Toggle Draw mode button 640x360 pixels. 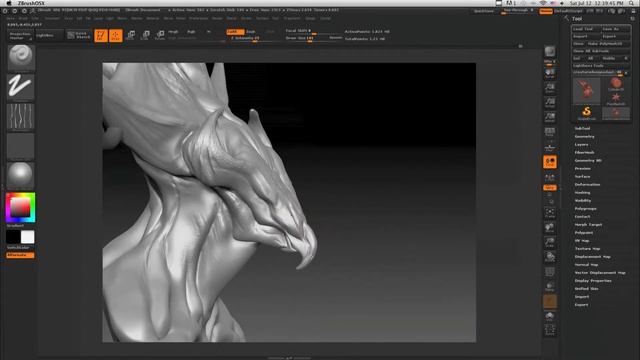tap(116, 36)
